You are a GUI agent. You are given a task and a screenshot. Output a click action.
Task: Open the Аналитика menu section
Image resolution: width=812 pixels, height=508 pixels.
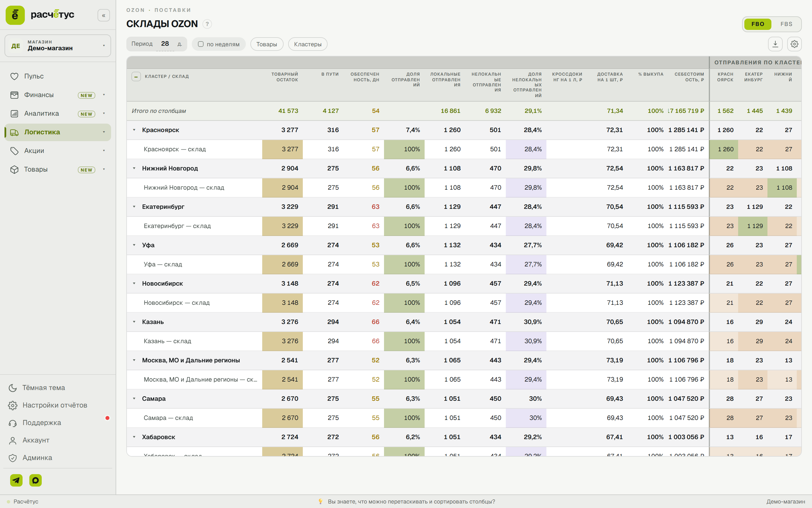coord(58,113)
